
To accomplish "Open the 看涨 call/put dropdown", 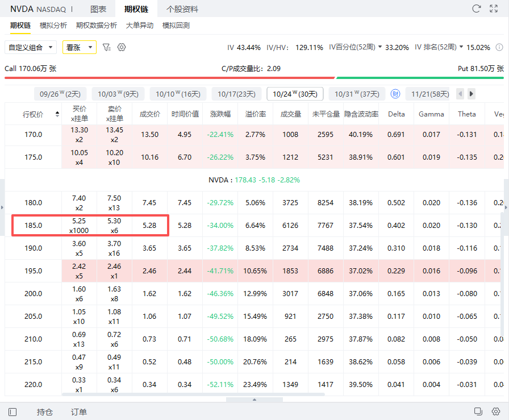I will (x=80, y=47).
